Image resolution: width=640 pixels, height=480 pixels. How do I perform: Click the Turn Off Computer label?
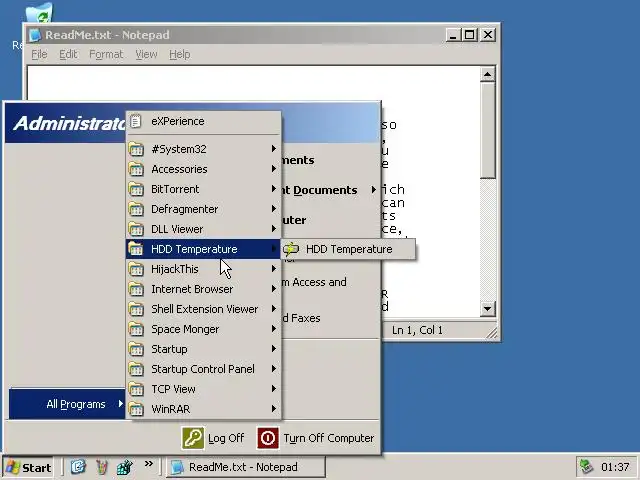(x=329, y=438)
